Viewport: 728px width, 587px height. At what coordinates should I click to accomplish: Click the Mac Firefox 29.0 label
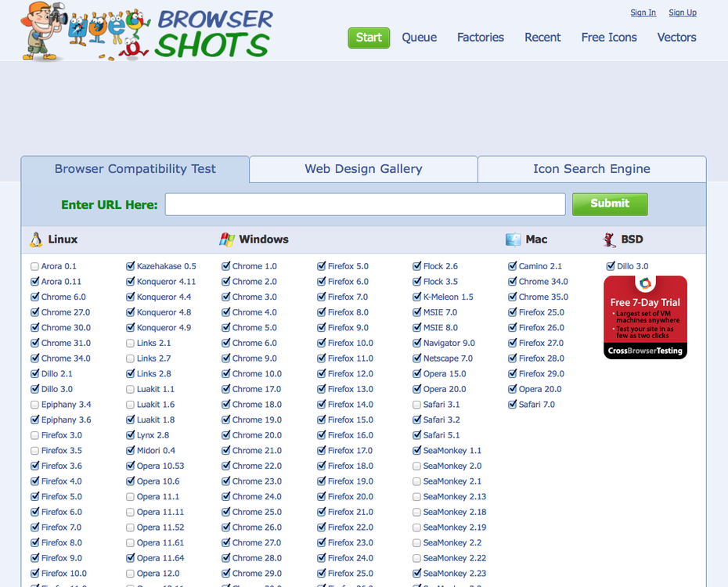tap(542, 374)
